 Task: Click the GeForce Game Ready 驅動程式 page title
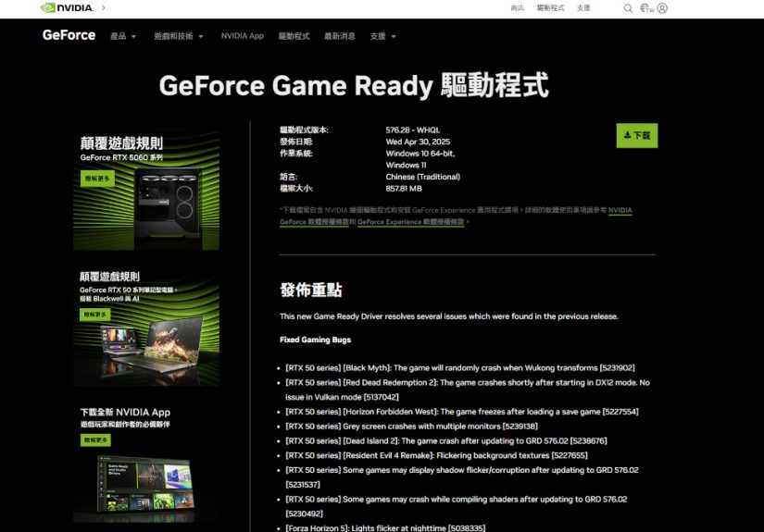354,86
